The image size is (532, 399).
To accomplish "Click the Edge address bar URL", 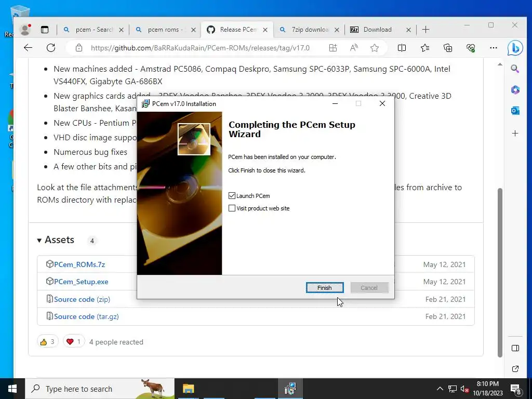I will click(200, 48).
